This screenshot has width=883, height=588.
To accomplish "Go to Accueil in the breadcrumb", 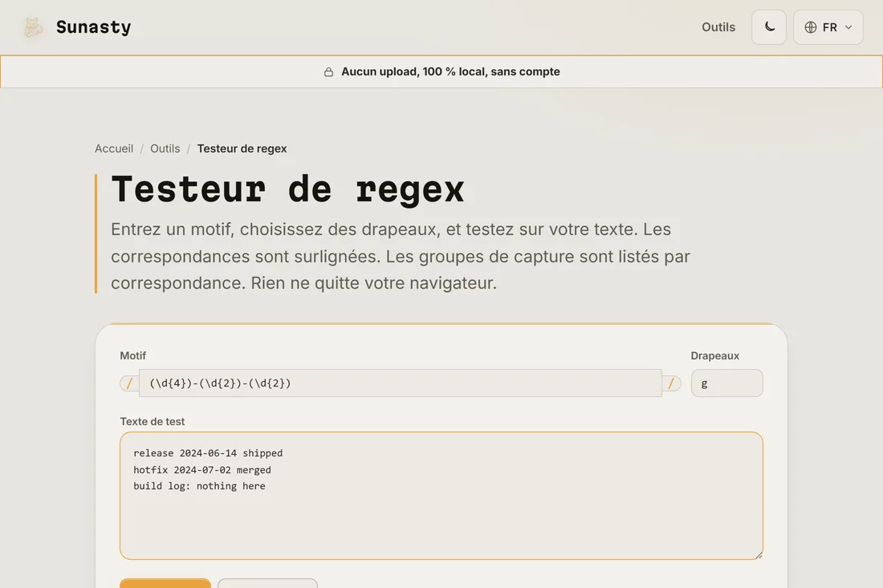I will pyautogui.click(x=114, y=148).
